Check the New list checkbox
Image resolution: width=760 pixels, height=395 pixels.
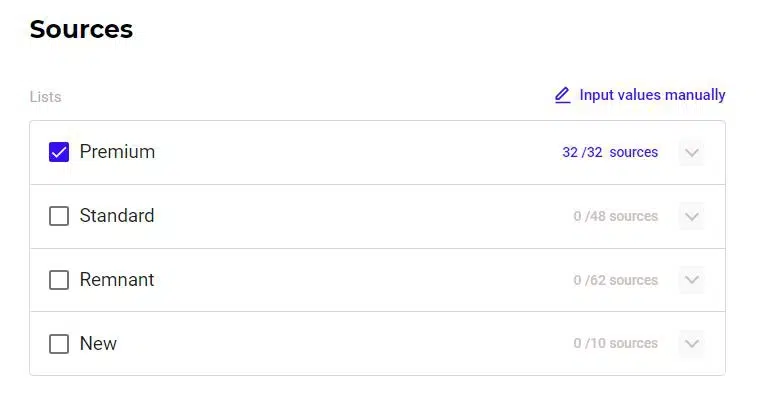coord(59,344)
